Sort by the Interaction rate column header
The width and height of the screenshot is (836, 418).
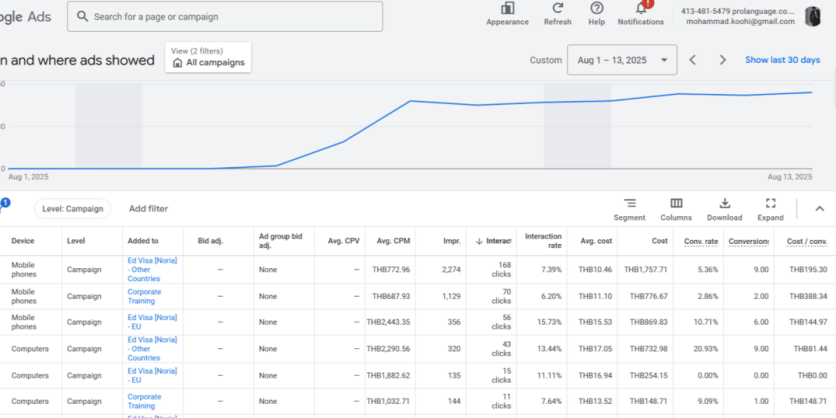pyautogui.click(x=543, y=240)
